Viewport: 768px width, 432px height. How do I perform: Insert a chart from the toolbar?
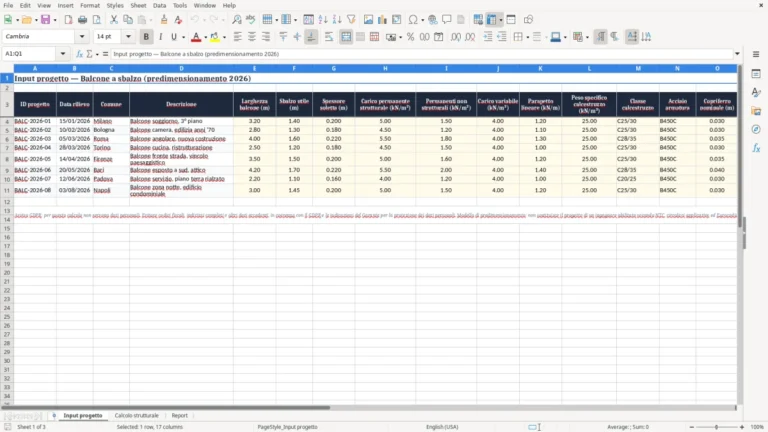point(383,20)
